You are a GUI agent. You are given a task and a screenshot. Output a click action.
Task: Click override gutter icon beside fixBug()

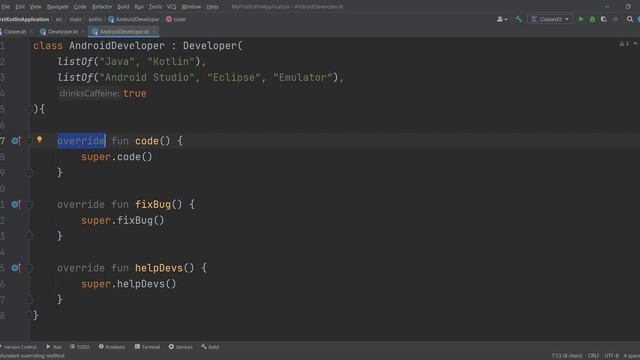(16, 204)
